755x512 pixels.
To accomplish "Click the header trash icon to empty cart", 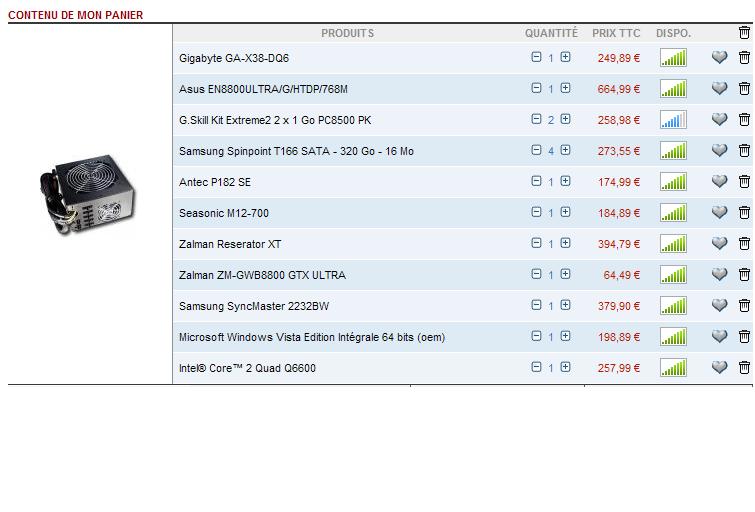I will (744, 33).
